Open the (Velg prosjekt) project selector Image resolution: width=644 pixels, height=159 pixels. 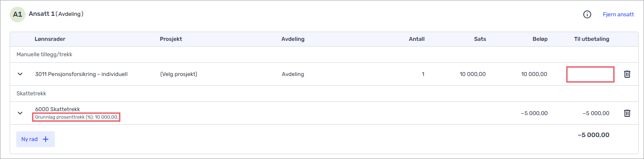178,74
